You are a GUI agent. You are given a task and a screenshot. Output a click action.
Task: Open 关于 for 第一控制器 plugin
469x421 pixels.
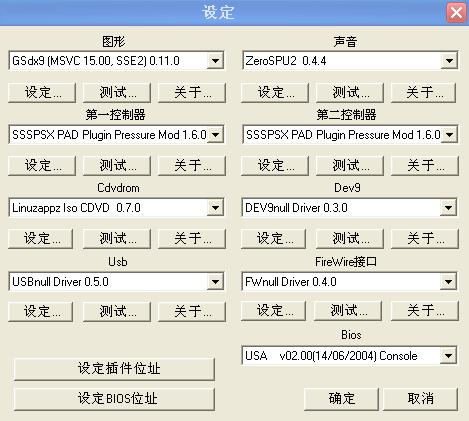click(x=192, y=165)
